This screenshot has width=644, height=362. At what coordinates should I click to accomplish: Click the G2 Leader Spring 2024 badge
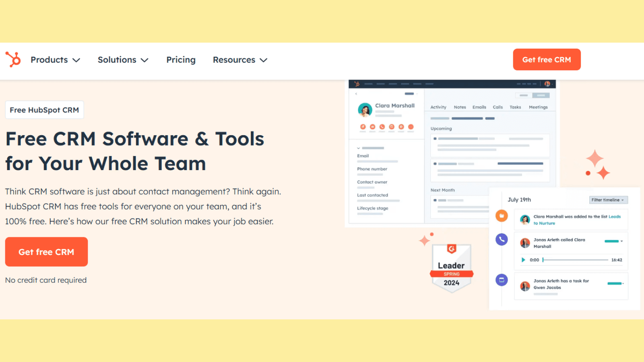(x=451, y=268)
